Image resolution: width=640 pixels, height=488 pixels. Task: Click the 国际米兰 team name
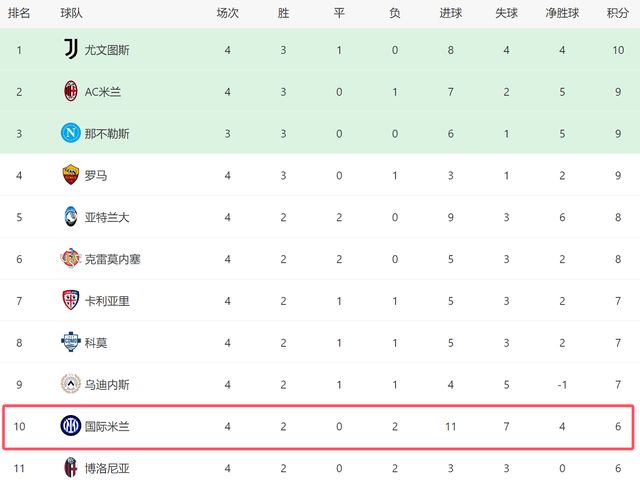click(107, 426)
